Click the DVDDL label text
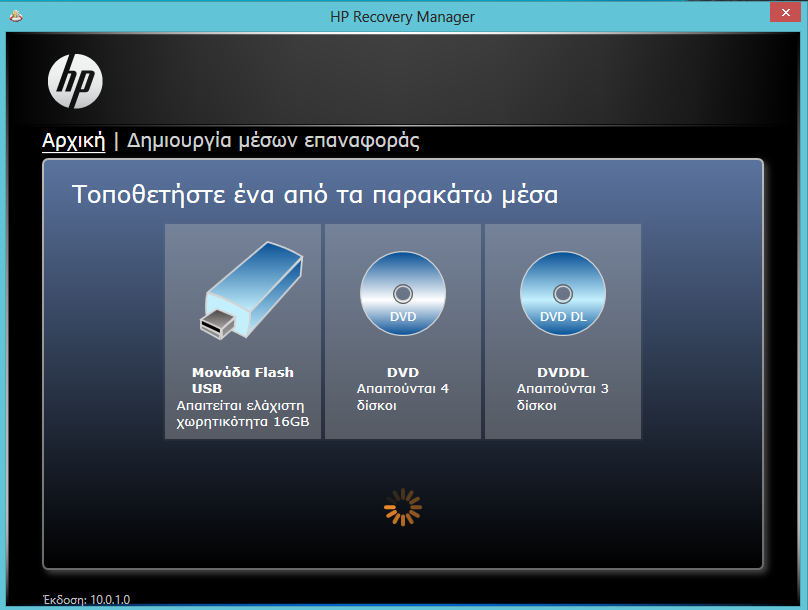This screenshot has height=610, width=808. 563,372
